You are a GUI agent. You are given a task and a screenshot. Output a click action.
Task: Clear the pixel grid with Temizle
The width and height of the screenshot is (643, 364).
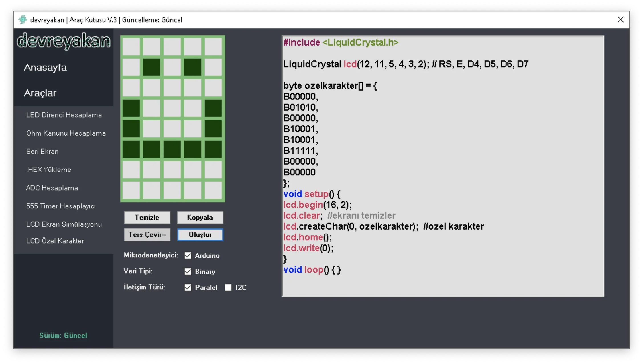pos(147,218)
